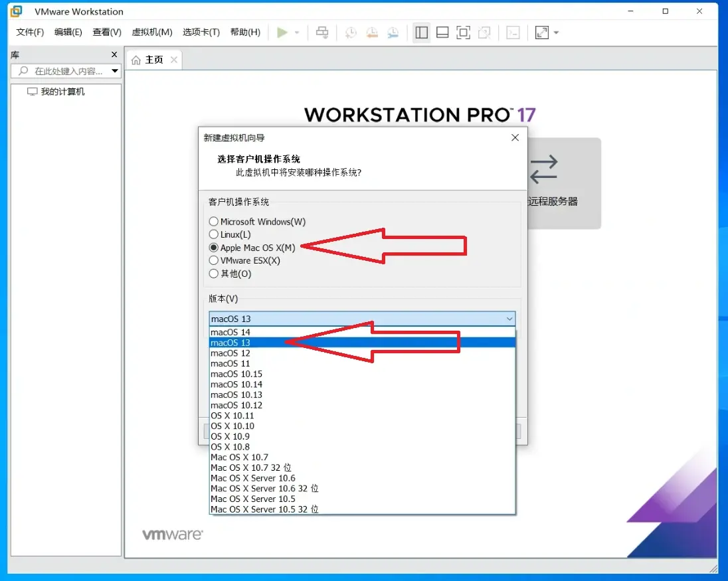
Task: Toggle the thumbnail bar view icon
Action: [x=442, y=33]
